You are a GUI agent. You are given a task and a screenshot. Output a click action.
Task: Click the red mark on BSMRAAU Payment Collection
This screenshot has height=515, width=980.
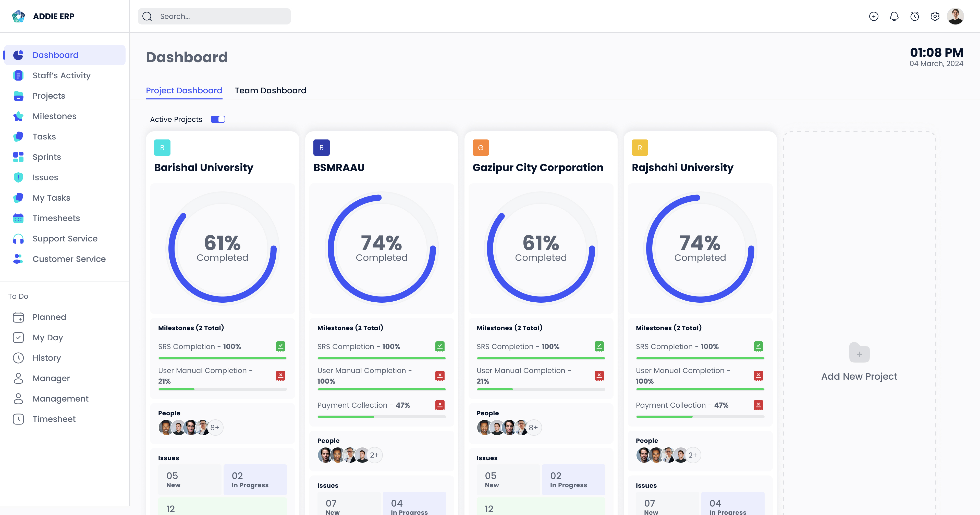pos(440,405)
